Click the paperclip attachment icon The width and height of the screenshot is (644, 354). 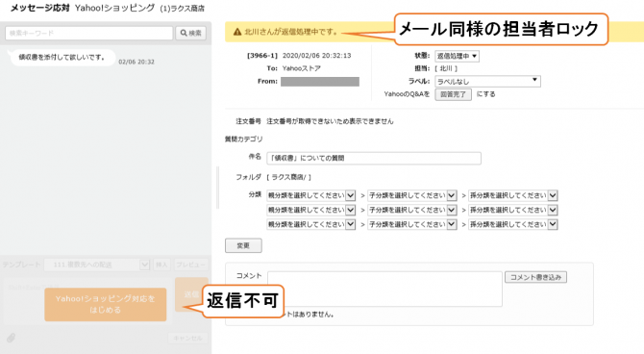[12, 338]
